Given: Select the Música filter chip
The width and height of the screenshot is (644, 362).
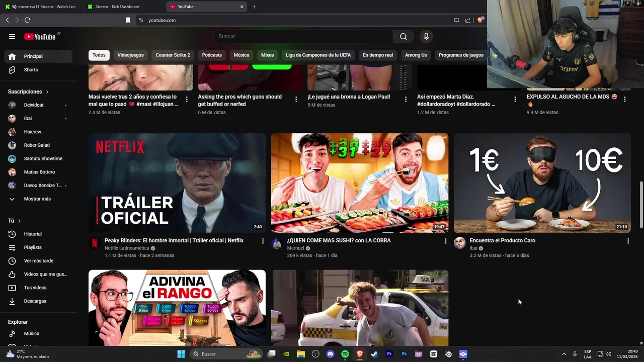Looking at the screenshot, I should tap(242, 55).
